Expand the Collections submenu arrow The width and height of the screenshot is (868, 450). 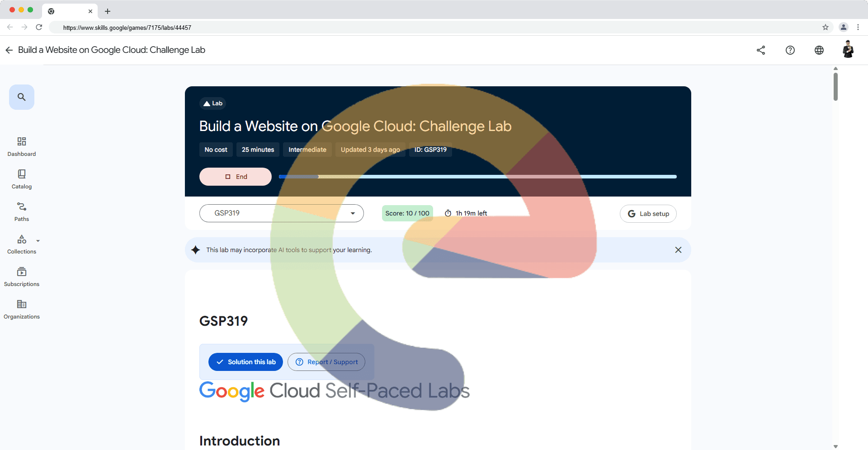tap(38, 241)
